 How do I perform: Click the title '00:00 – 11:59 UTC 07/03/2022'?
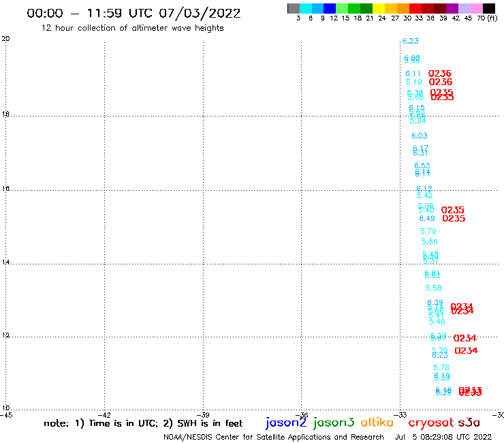pos(133,14)
